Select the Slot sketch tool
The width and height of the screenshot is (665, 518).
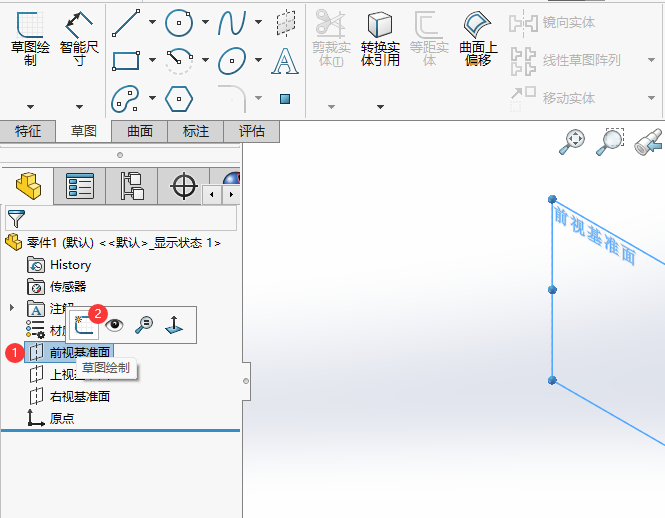pyautogui.click(x=125, y=98)
